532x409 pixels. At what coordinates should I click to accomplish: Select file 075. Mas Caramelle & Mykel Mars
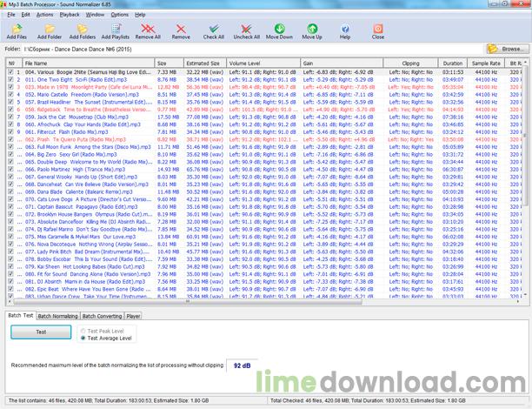(x=81, y=237)
